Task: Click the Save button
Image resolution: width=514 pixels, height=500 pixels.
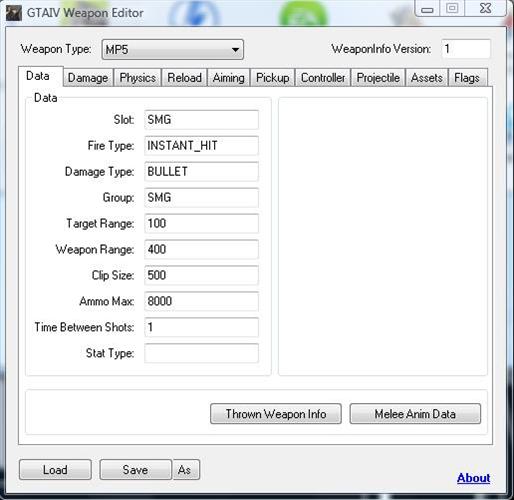Action: point(136,469)
